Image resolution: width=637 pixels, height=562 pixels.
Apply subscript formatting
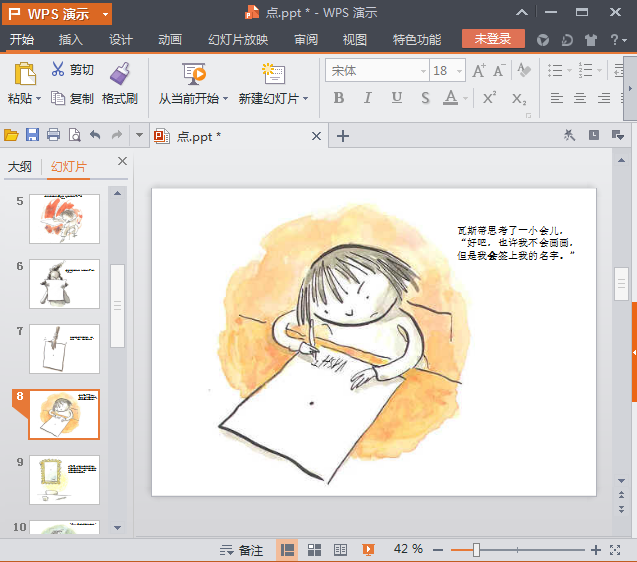coord(519,99)
